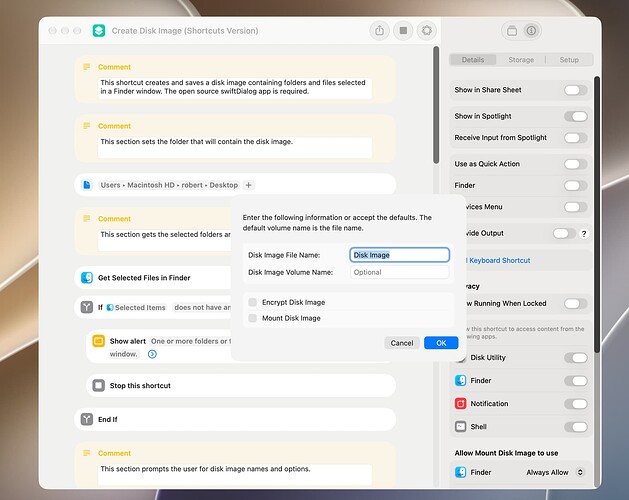Click the Notification app icon
The width and height of the screenshot is (629, 500).
tap(461, 403)
